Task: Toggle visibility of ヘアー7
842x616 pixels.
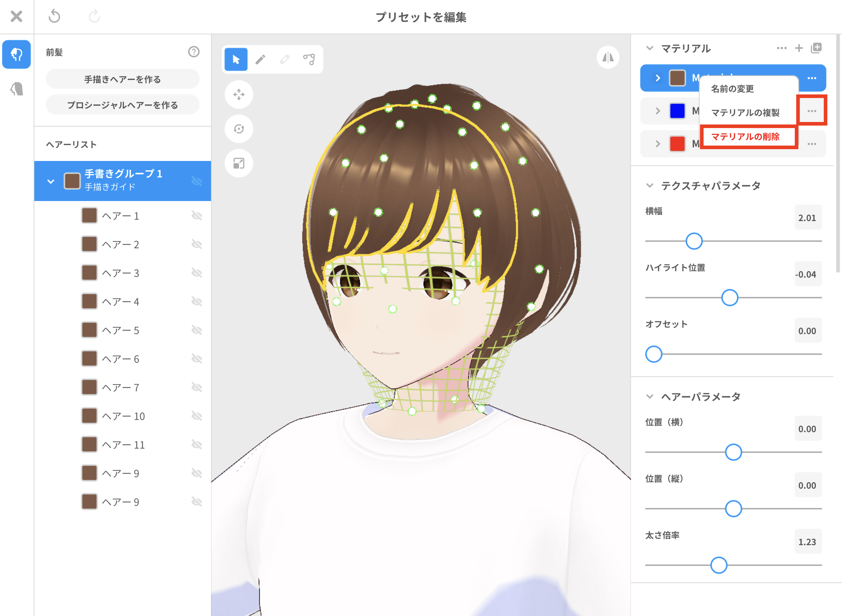Action: [x=196, y=387]
